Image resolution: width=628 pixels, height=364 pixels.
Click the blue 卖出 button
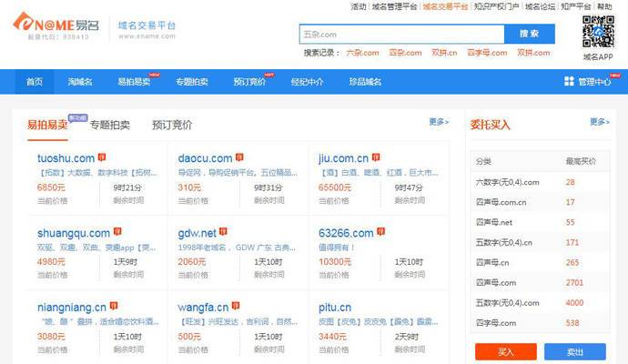pyautogui.click(x=575, y=352)
